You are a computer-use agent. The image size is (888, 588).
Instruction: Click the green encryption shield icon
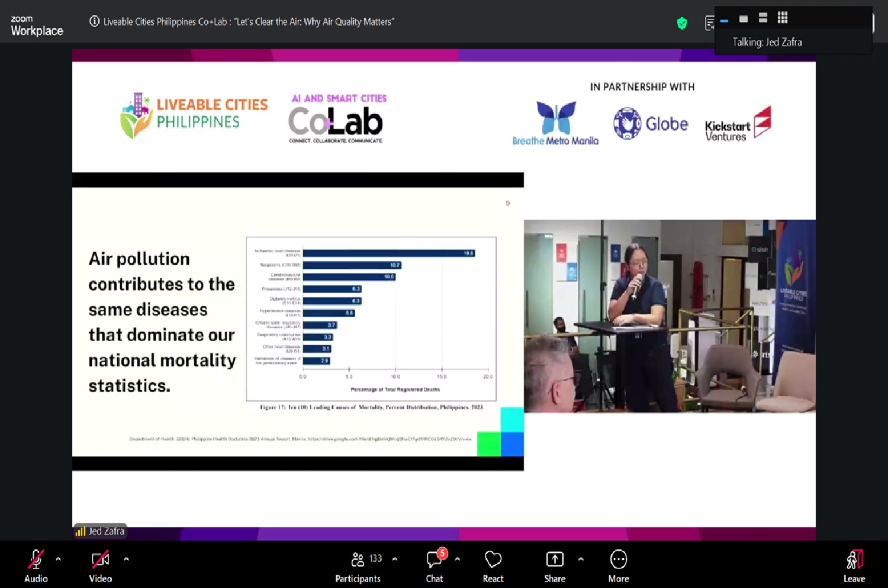682,23
